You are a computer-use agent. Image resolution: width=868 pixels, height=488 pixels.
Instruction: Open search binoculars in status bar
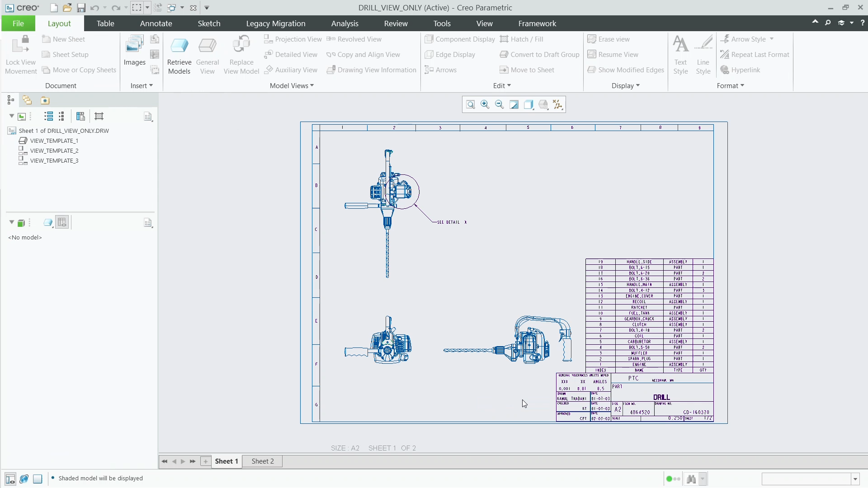pyautogui.click(x=691, y=479)
